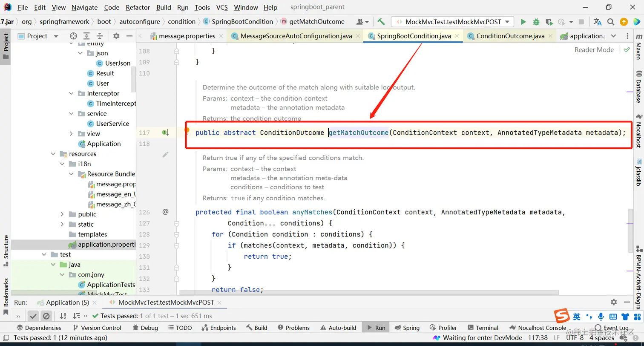Close the SpringBootCondition.java tab
Viewport: 644px width, 346px height.
tap(457, 36)
